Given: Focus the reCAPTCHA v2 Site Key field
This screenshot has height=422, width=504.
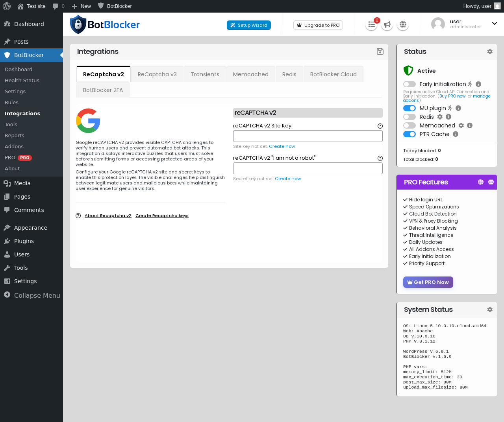Looking at the screenshot, I should click(x=308, y=136).
